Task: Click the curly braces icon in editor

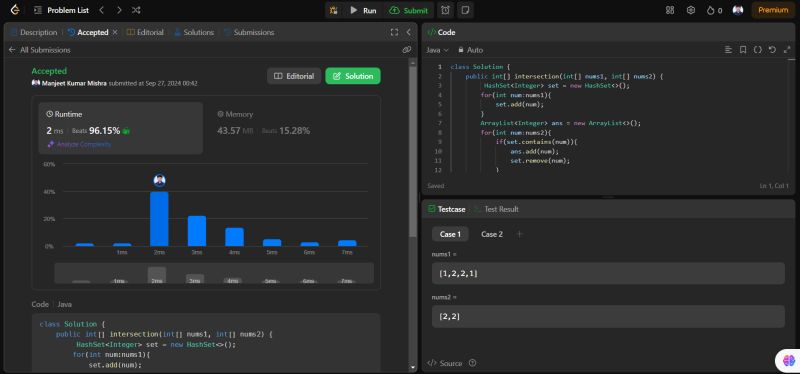Action: pyautogui.click(x=758, y=50)
